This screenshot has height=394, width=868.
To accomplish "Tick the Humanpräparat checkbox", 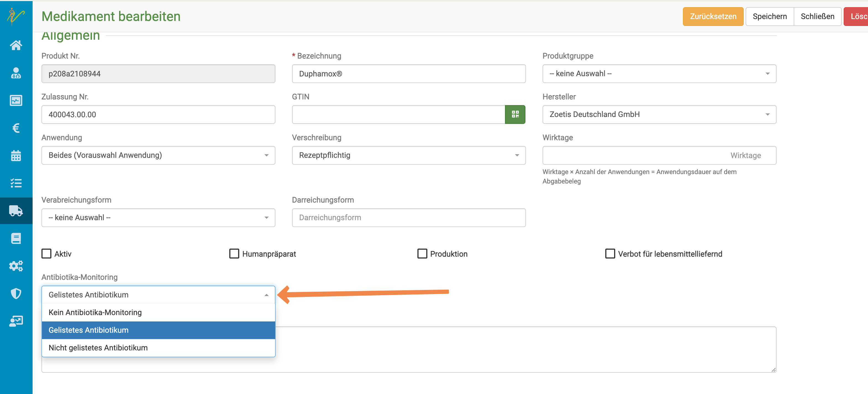I will pyautogui.click(x=234, y=253).
